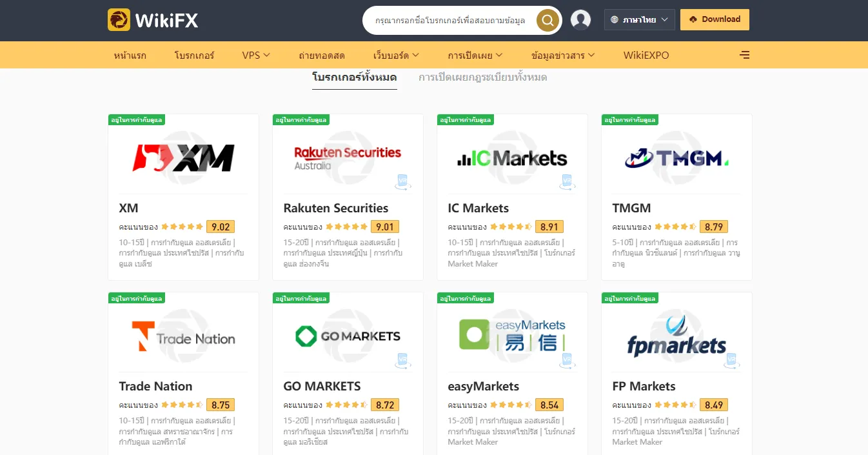The image size is (868, 455).
Task: Click the WikiFX logo
Action: tap(153, 20)
